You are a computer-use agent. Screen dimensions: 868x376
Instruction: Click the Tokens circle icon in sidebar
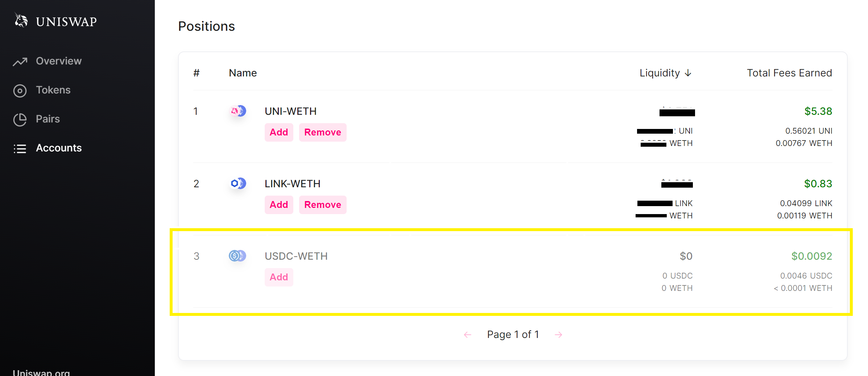20,91
